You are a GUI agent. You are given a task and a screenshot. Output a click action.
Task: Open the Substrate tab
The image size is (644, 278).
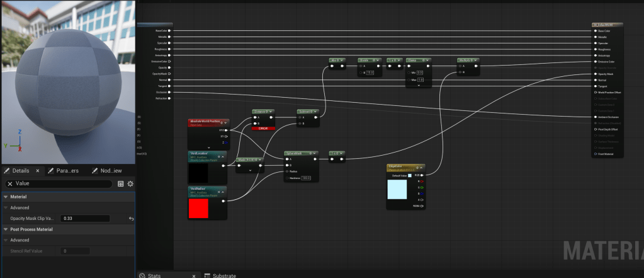222,275
